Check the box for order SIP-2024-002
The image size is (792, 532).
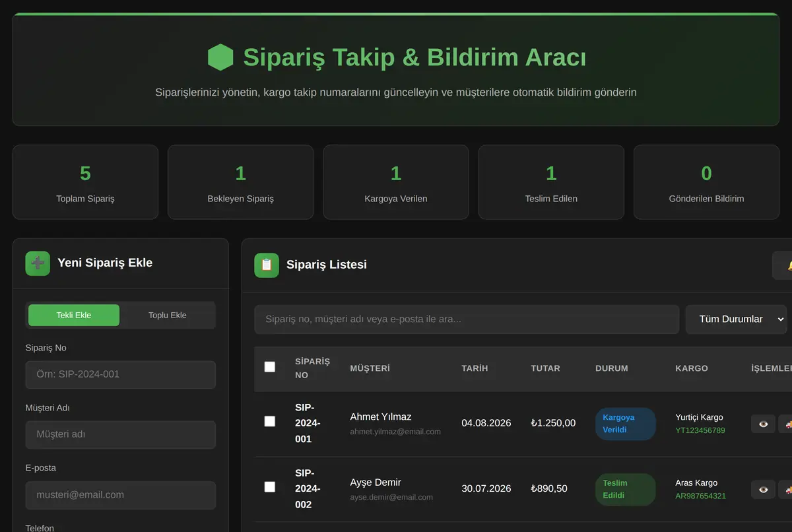click(270, 486)
